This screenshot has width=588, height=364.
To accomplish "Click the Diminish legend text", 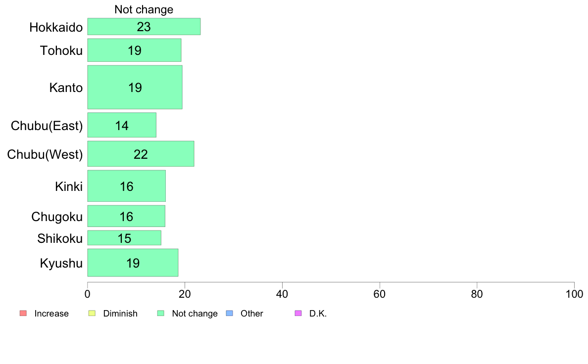I will [x=120, y=314].
